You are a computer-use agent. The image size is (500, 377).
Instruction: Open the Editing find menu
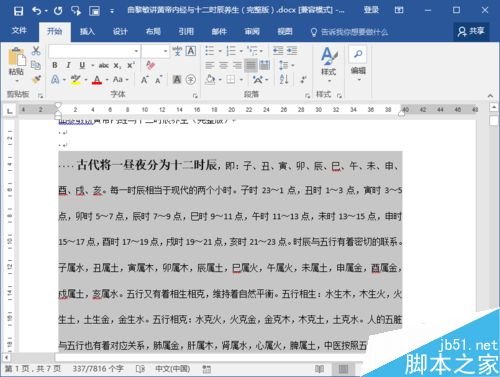point(358,64)
